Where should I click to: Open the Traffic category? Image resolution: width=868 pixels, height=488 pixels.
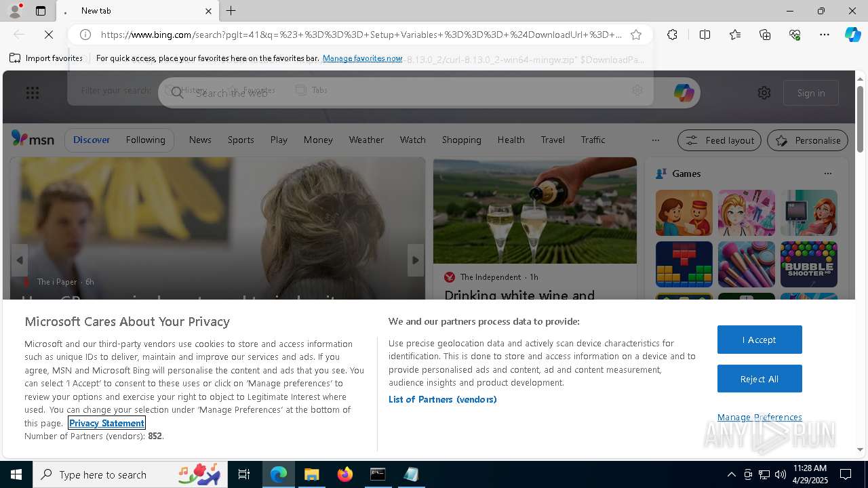(x=593, y=140)
